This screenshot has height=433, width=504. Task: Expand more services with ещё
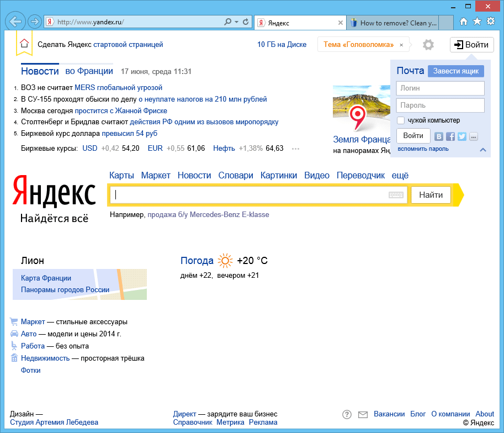[400, 175]
